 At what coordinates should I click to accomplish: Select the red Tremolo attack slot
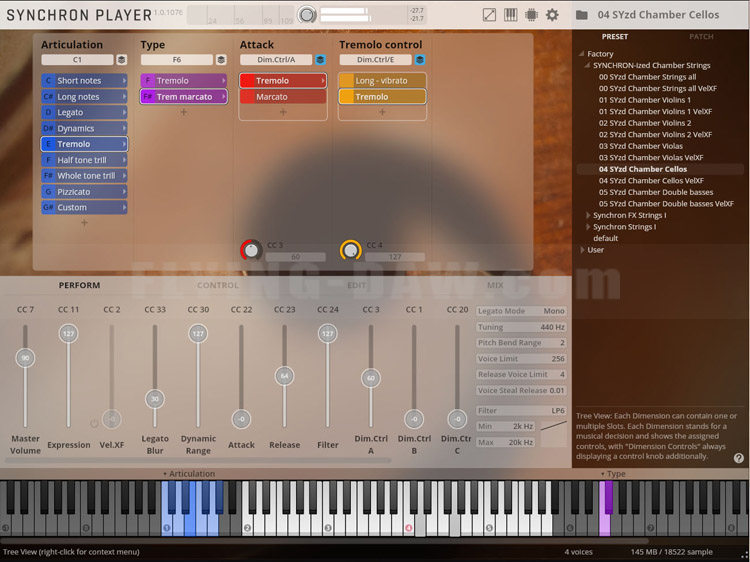click(283, 81)
